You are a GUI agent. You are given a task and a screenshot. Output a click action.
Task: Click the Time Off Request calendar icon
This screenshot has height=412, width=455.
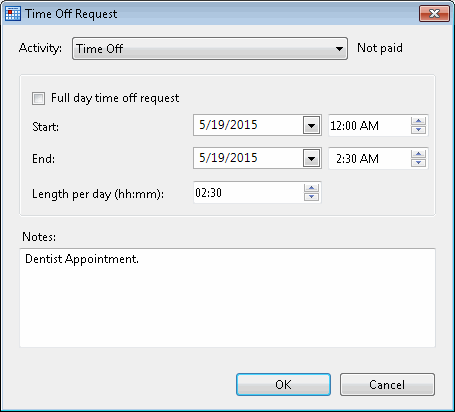point(13,14)
